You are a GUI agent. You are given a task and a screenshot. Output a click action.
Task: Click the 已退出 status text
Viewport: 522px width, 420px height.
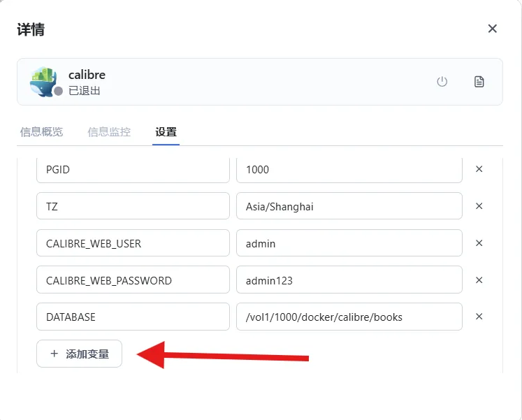(85, 91)
